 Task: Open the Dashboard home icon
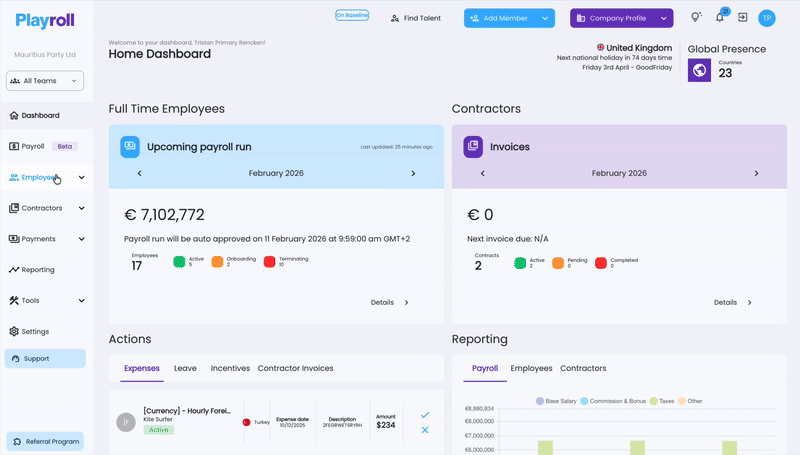[x=14, y=115]
